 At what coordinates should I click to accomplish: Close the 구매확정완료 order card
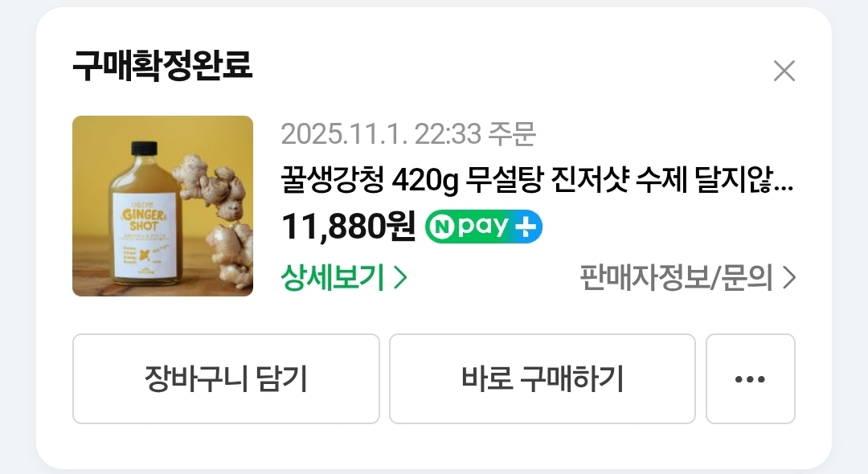pyautogui.click(x=784, y=71)
